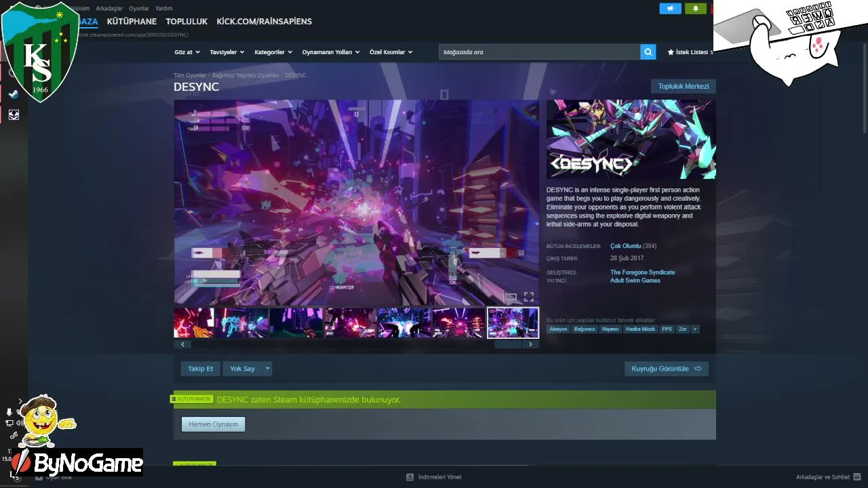Viewport: 868px width, 488px height.
Task: Open the Adult Swim Games publisher link
Action: point(635,281)
